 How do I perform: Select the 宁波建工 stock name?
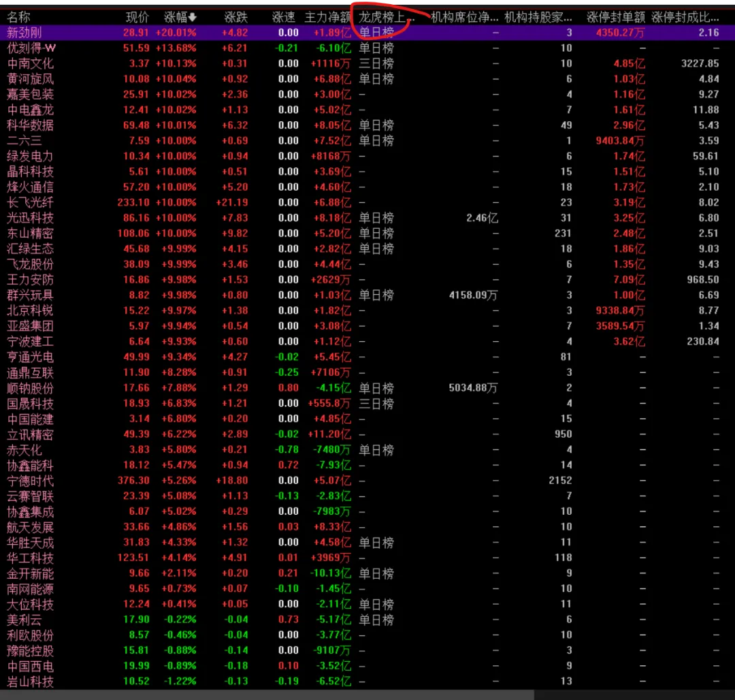tap(31, 342)
